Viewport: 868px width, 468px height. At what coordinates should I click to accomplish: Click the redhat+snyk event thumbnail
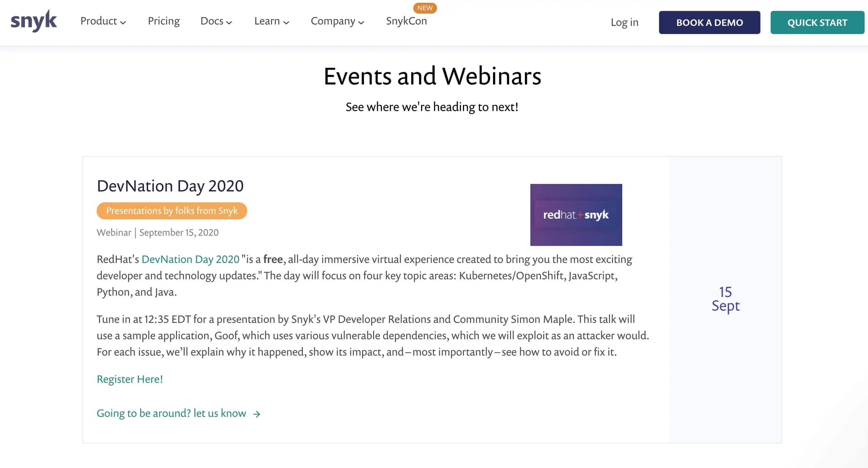[576, 215]
